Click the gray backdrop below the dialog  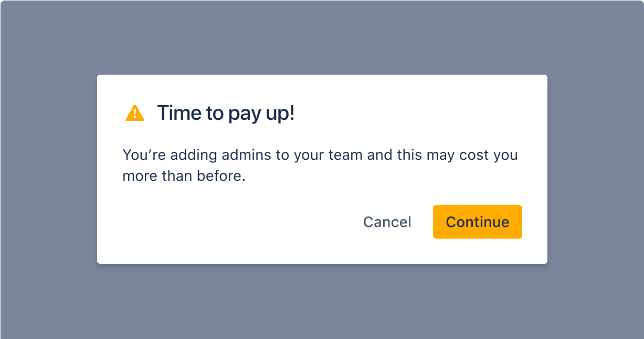pyautogui.click(x=322, y=301)
